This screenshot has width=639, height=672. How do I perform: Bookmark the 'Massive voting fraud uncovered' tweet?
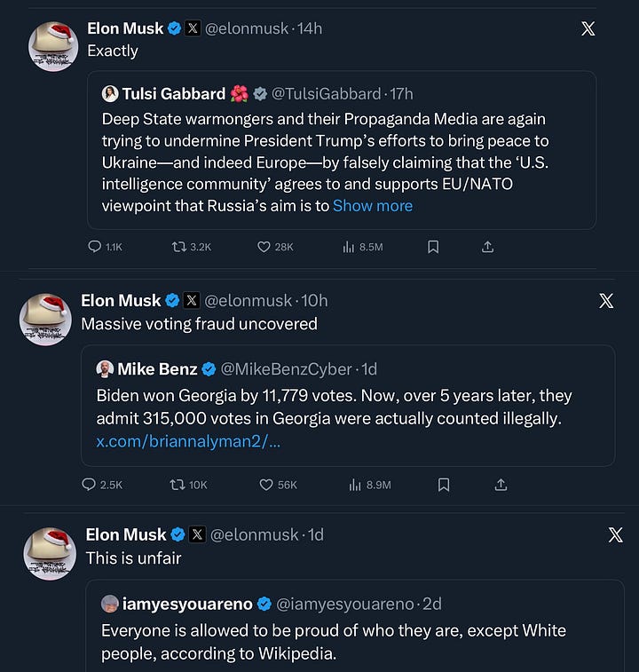[x=444, y=485]
